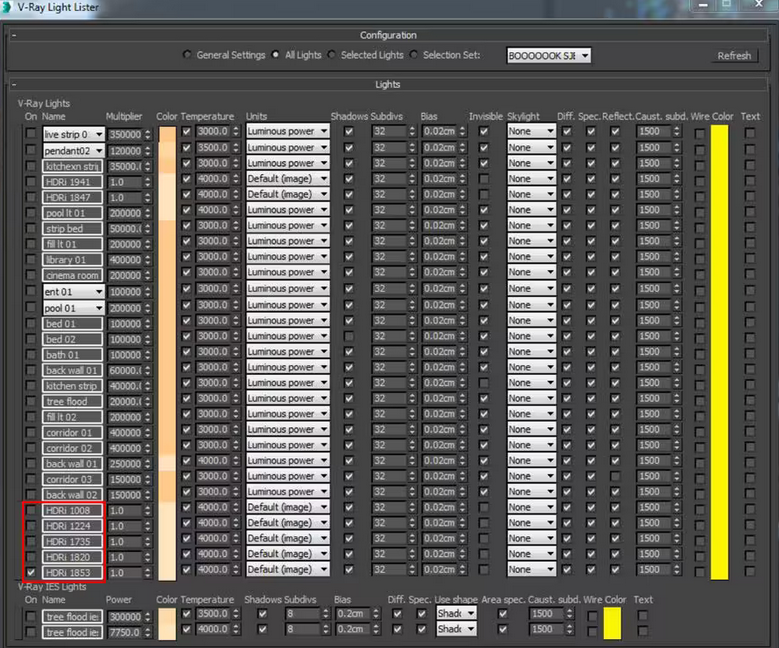Open Units dropdown for HDRi 1853 row
This screenshot has width=779, height=648.
(x=288, y=569)
